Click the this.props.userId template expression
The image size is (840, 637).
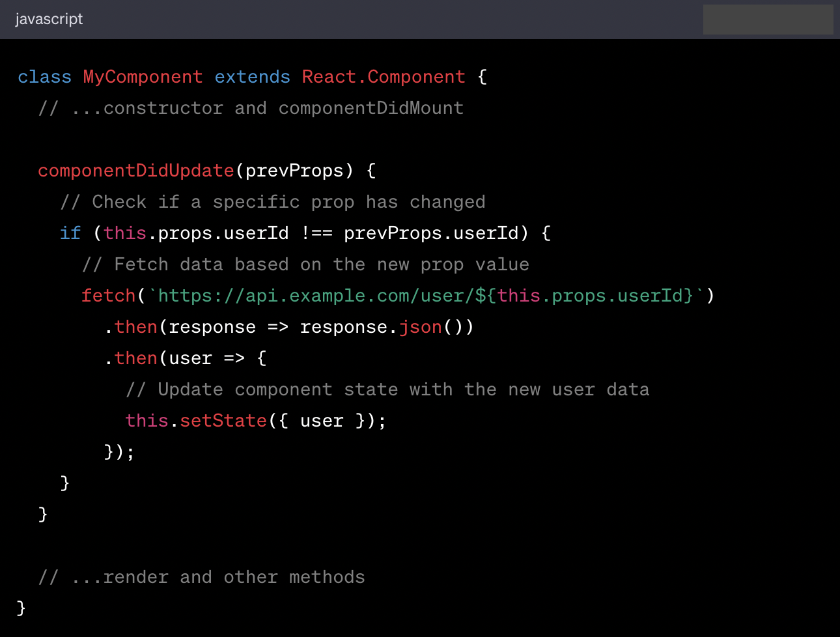(596, 295)
